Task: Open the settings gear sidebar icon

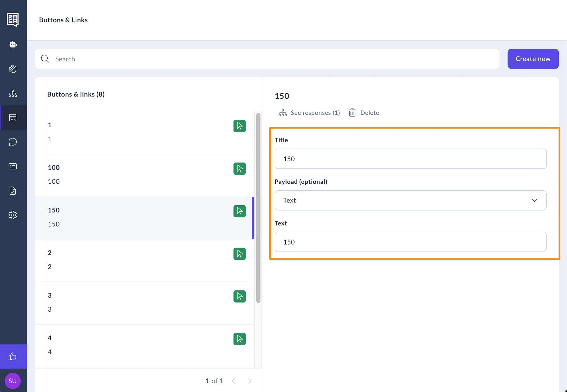Action: click(13, 215)
